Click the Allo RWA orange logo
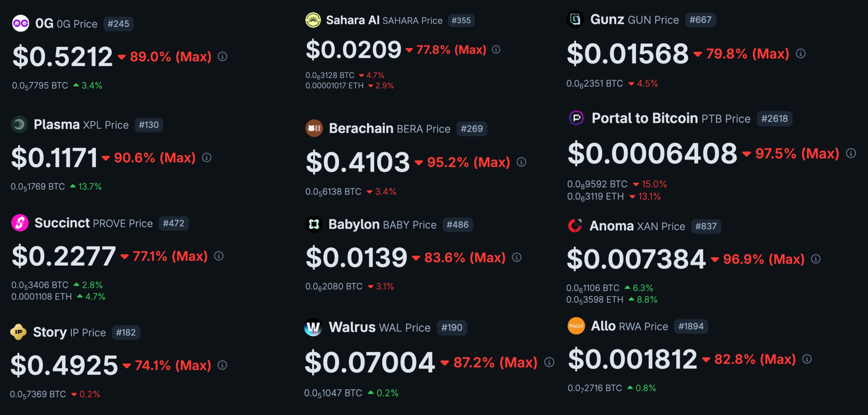868x415 pixels. click(576, 326)
